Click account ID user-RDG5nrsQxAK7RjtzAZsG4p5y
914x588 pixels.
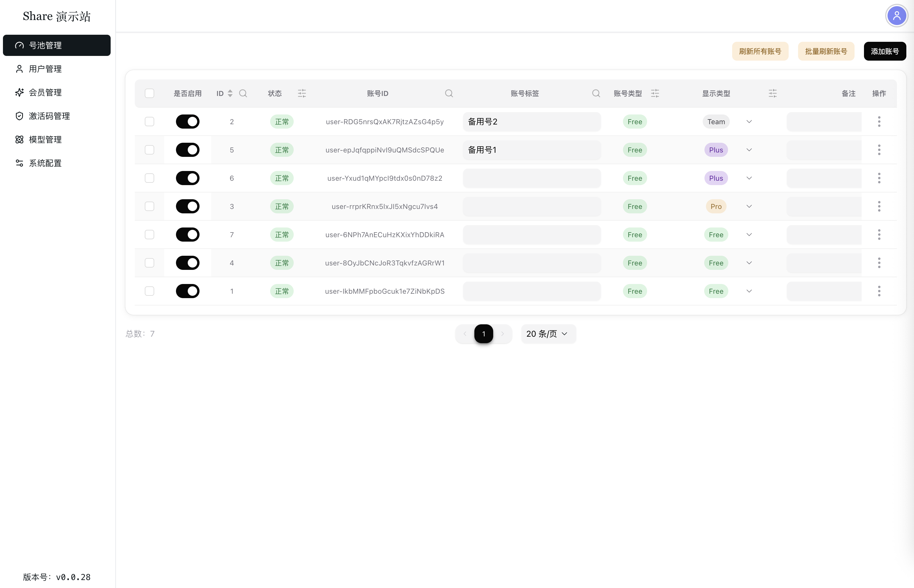point(384,122)
